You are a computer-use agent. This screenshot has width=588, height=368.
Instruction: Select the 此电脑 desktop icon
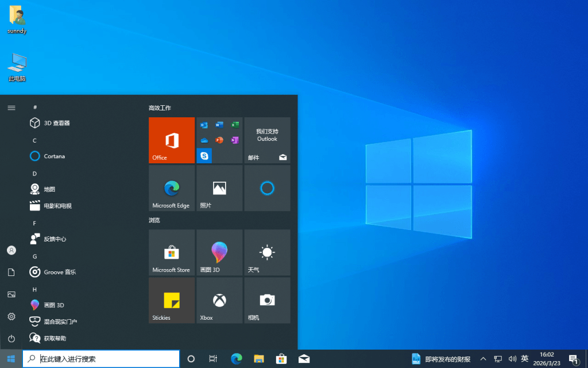pyautogui.click(x=17, y=67)
